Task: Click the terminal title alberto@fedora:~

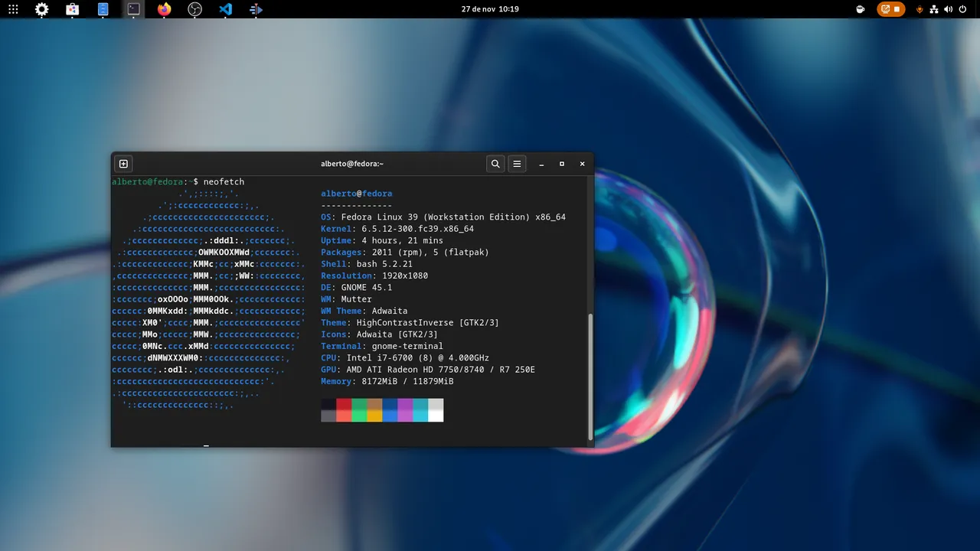Action: (x=352, y=164)
